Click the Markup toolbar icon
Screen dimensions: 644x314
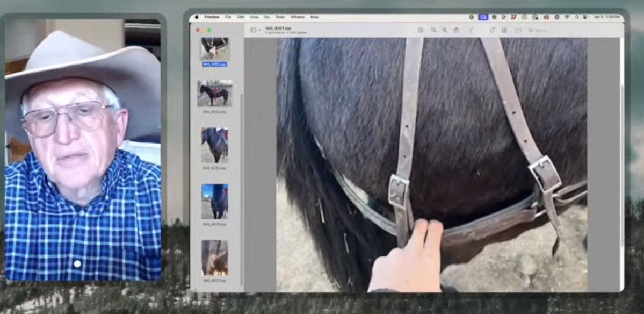[504, 30]
